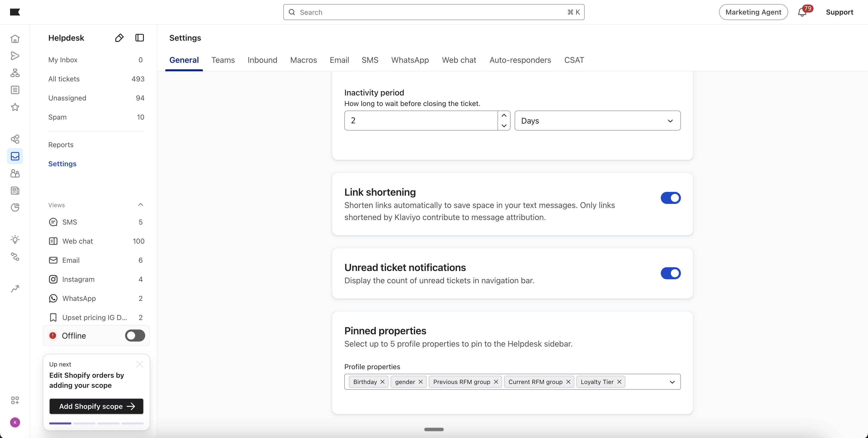The height and width of the screenshot is (438, 868).
Task: Open the Instagram view
Action: click(78, 279)
